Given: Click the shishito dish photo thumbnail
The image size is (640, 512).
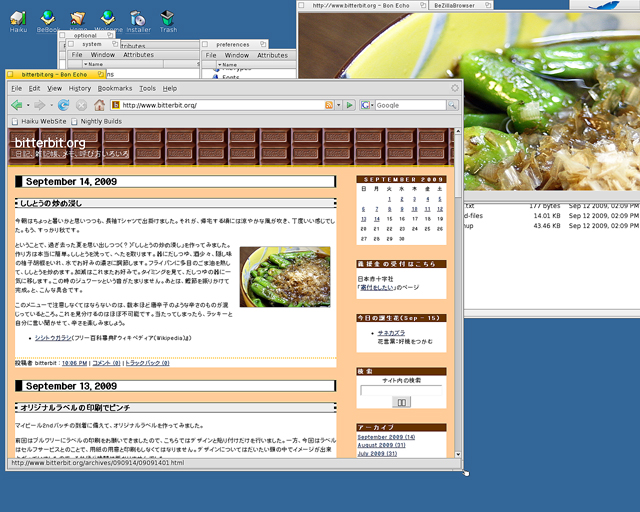Looking at the screenshot, I should pyautogui.click(x=285, y=276).
